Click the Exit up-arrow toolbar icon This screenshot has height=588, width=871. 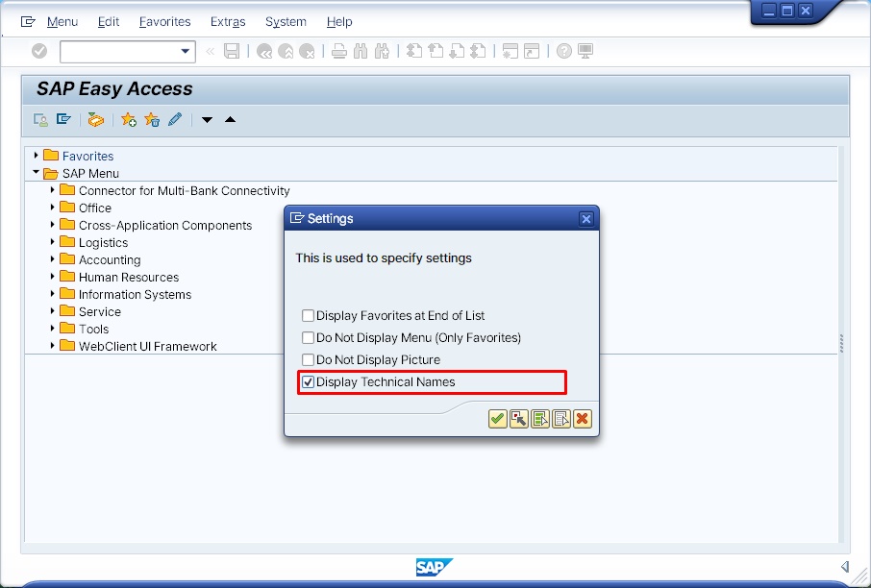tap(286, 52)
